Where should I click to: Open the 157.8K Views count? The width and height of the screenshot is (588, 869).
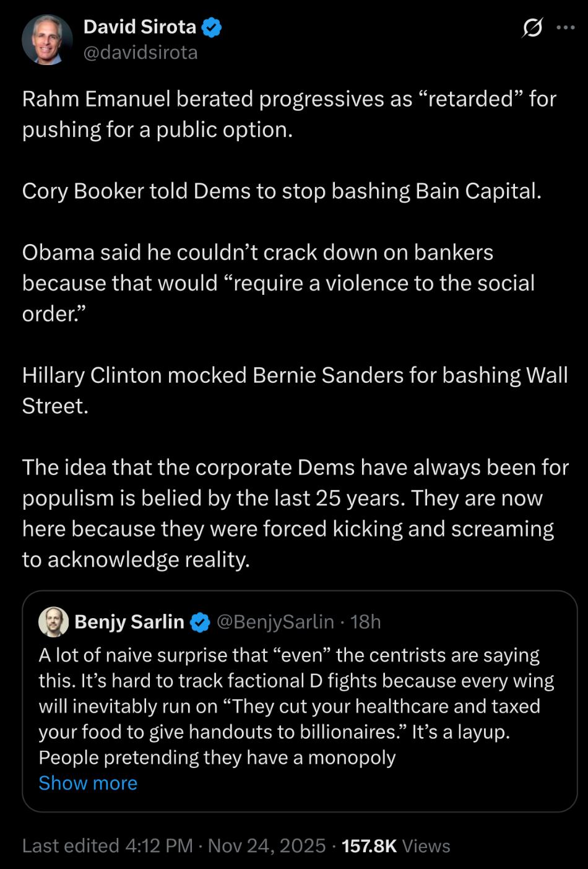click(396, 845)
